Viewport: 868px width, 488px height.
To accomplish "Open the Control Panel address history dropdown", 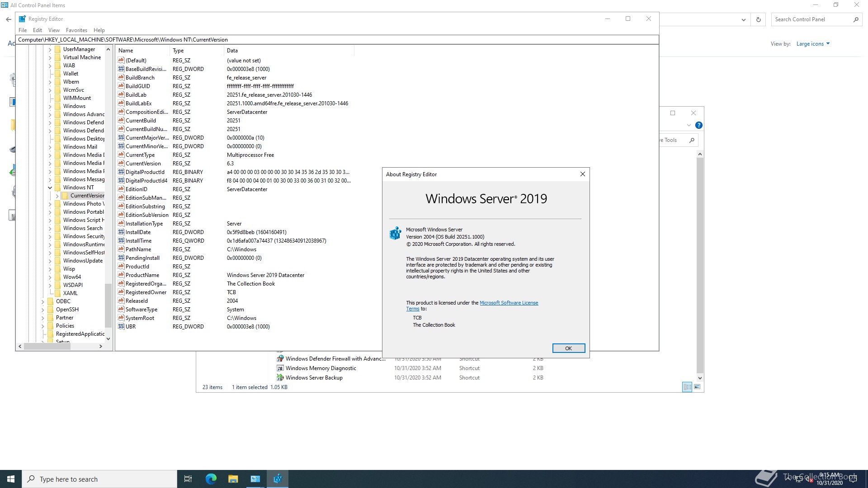I will pos(743,19).
